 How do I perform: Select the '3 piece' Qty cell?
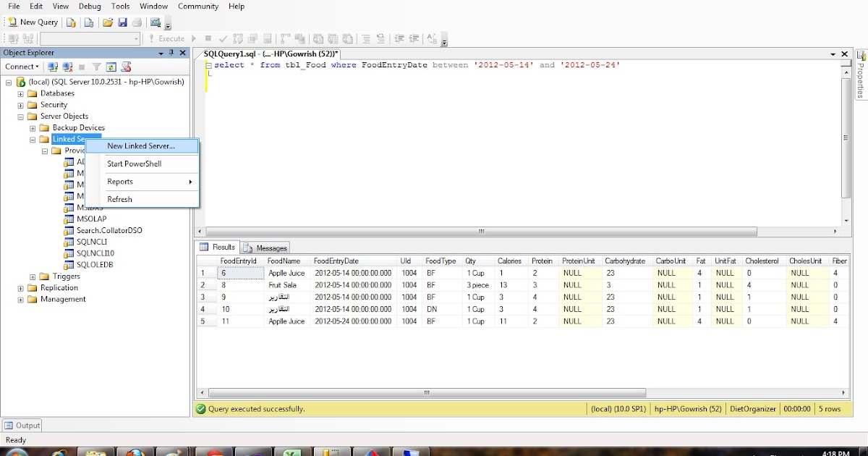pyautogui.click(x=477, y=285)
